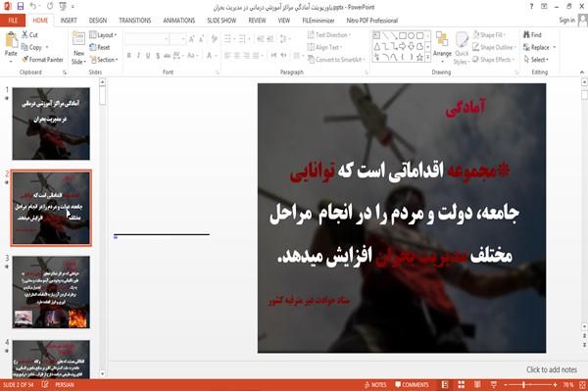Expand the Section dropdown
This screenshot has height=391, width=588.
click(104, 60)
